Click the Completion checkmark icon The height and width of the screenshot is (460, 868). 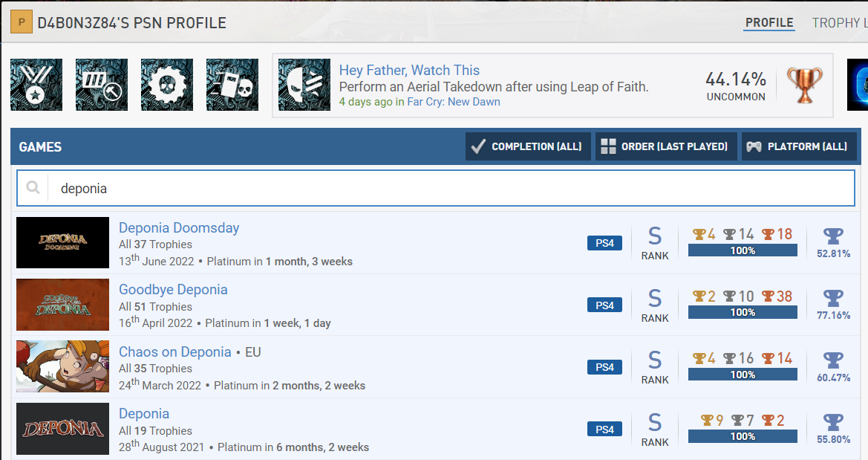[x=477, y=146]
